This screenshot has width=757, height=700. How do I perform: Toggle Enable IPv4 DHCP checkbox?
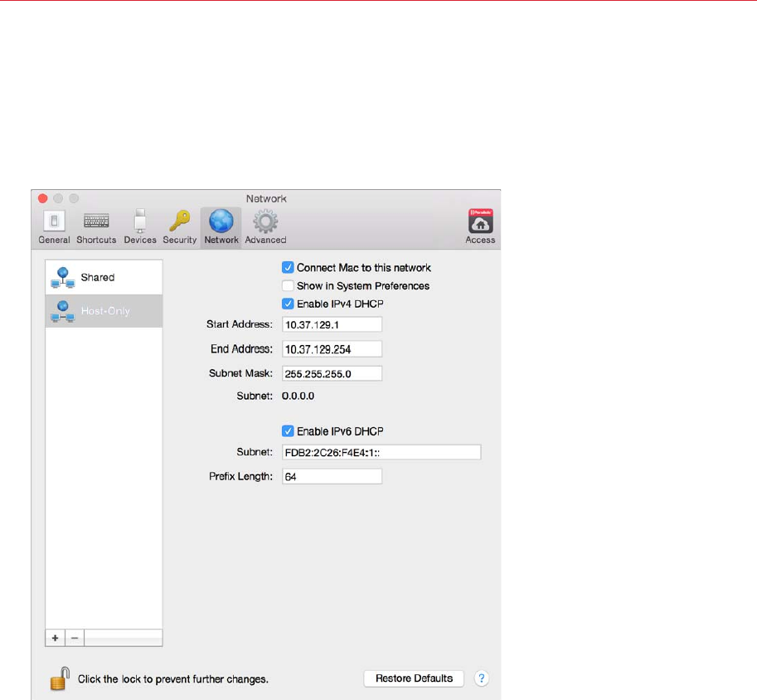(x=288, y=304)
